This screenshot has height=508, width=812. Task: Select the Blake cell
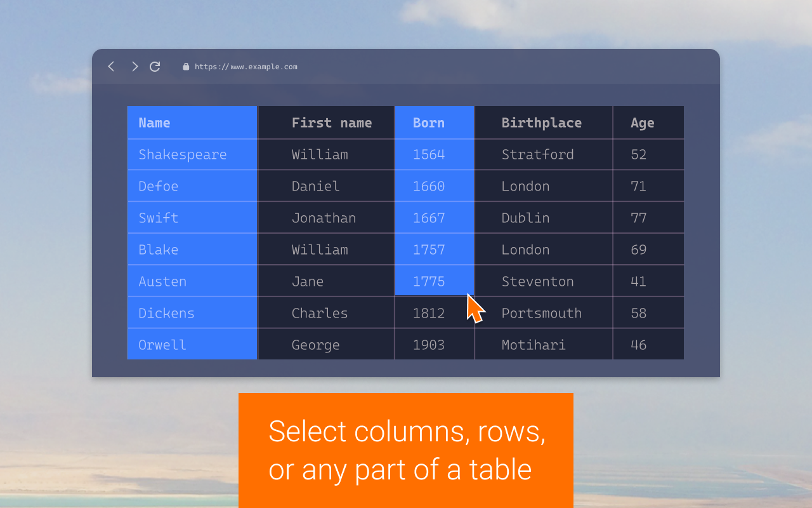coord(192,250)
